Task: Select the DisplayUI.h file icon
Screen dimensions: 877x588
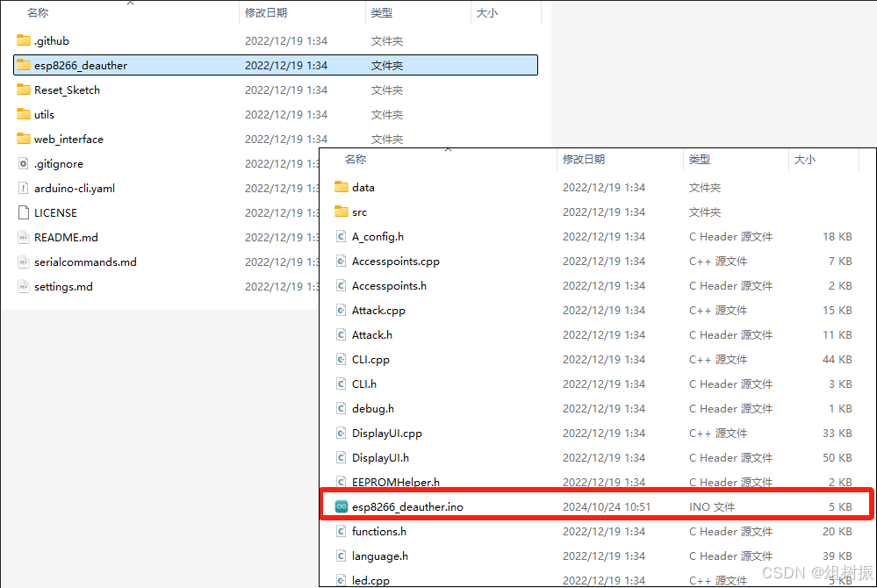Action: [x=341, y=458]
